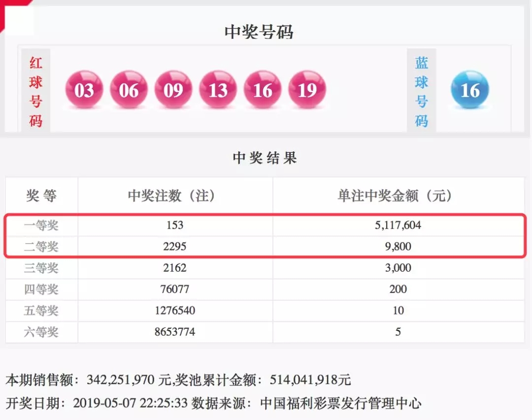Select the 五等奖 row label
Screen dimensions: 532x420
pyautogui.click(x=41, y=311)
